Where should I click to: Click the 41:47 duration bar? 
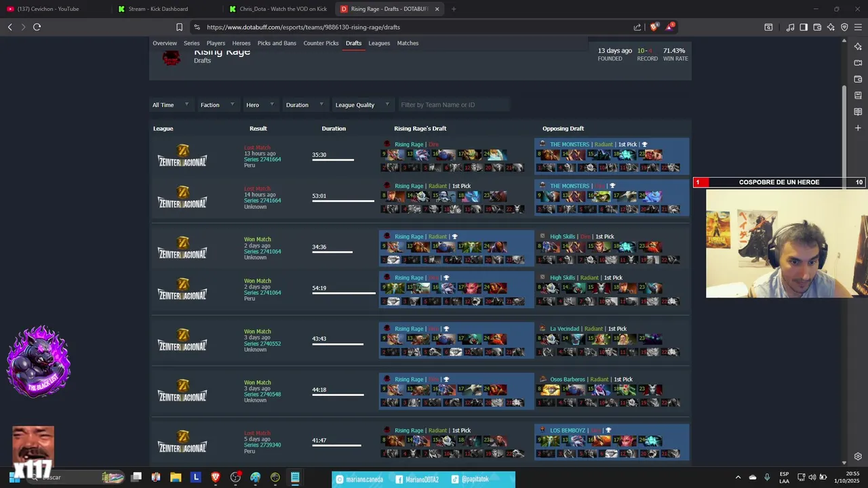coord(336,446)
